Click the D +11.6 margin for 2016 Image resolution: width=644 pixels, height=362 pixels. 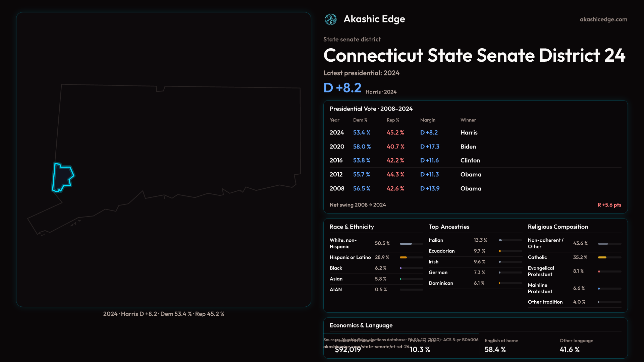[429, 161]
